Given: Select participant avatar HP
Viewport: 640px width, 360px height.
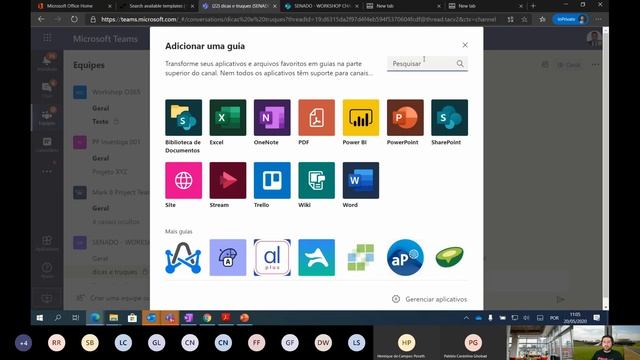Looking at the screenshot, I should (407, 342).
